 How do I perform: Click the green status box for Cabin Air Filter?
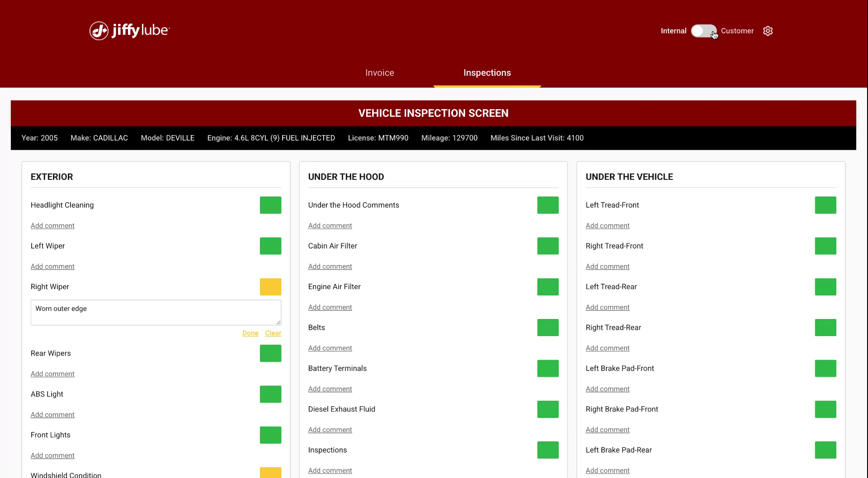tap(547, 246)
